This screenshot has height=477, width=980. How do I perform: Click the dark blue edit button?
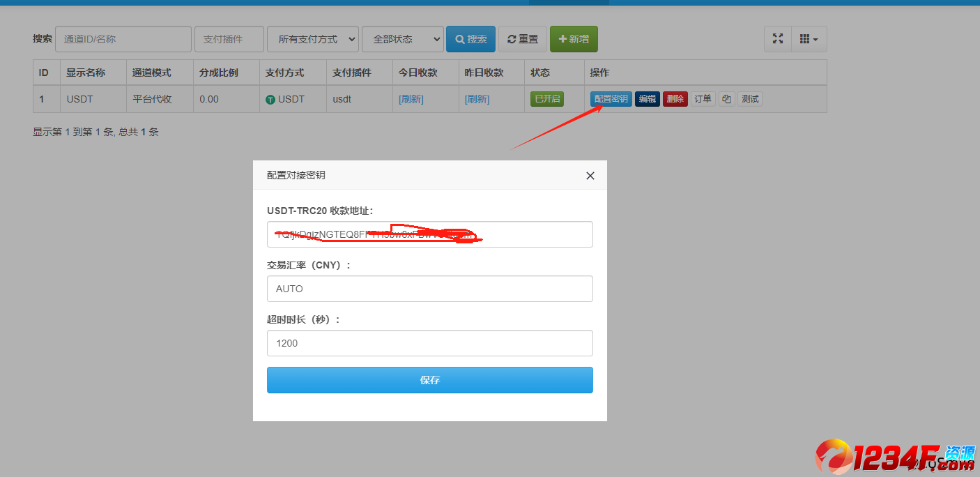(648, 99)
